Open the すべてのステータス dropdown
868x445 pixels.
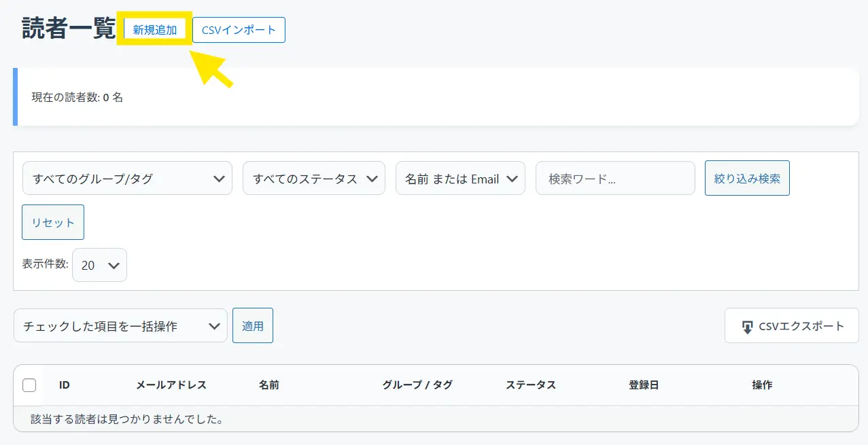click(x=314, y=179)
